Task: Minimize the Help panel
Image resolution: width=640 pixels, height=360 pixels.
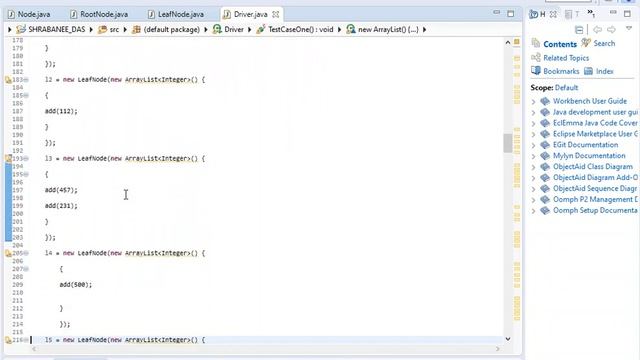Action: (x=613, y=13)
